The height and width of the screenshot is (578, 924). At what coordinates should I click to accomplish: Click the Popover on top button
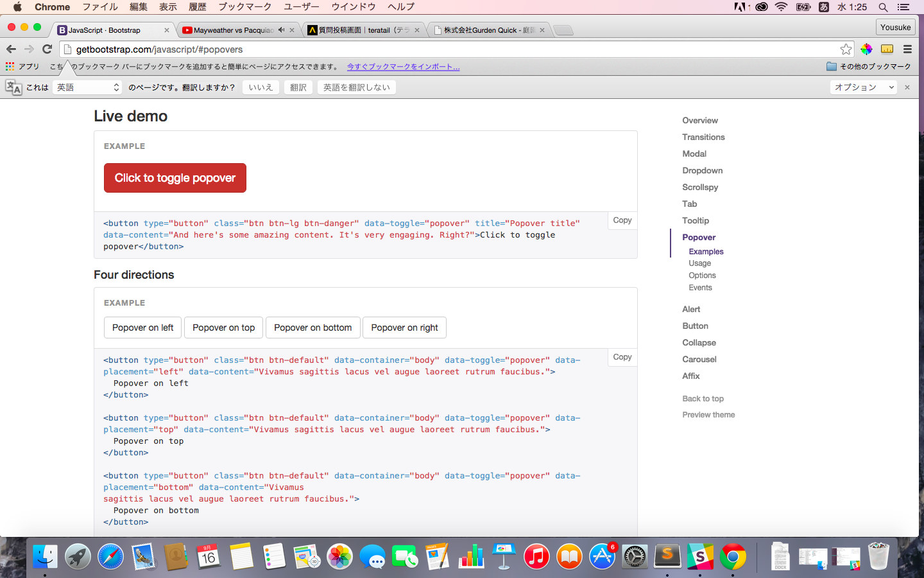tap(224, 328)
